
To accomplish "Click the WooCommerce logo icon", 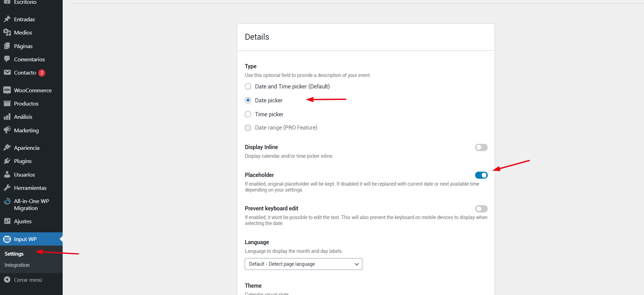I will click(7, 90).
